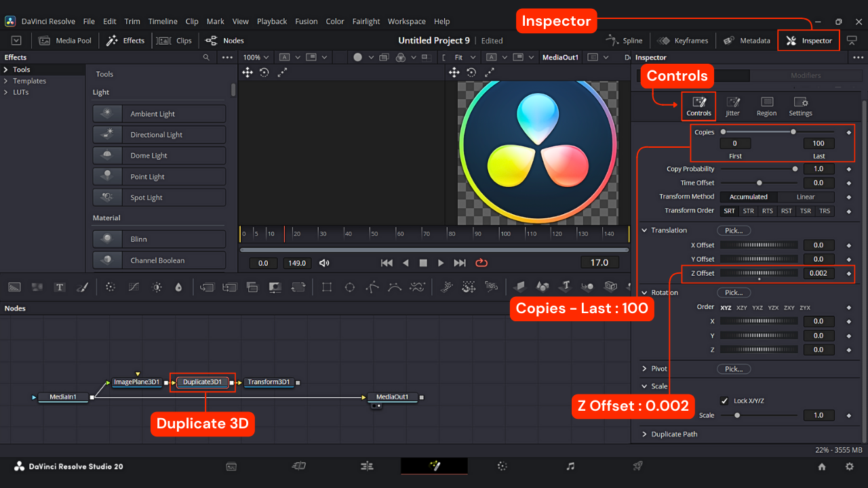
Task: Open the Workspace menu
Action: point(406,22)
